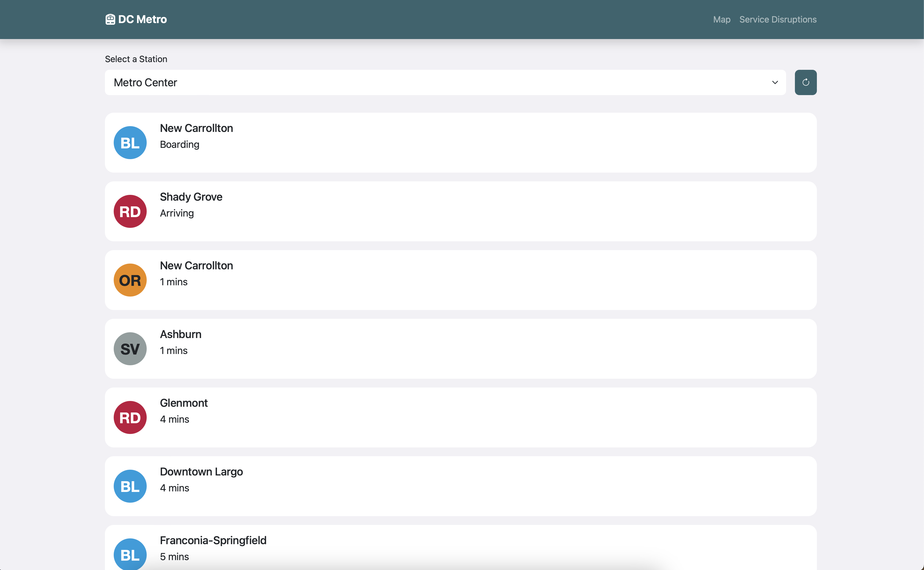The width and height of the screenshot is (924, 570).
Task: Click 1 mins under Ashburn
Action: pos(174,351)
